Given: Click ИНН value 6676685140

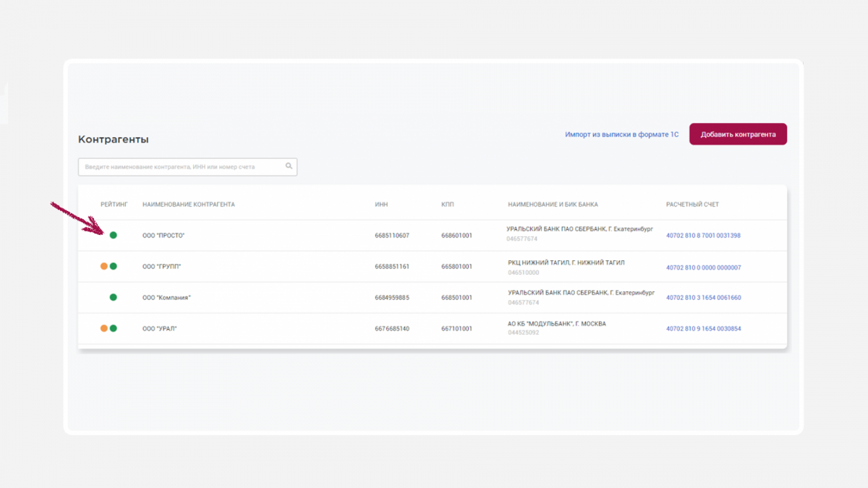Looking at the screenshot, I should (392, 329).
